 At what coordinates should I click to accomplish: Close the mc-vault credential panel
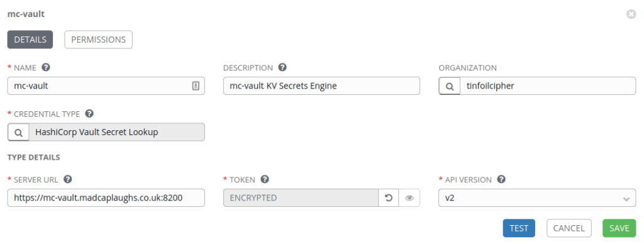point(631,14)
